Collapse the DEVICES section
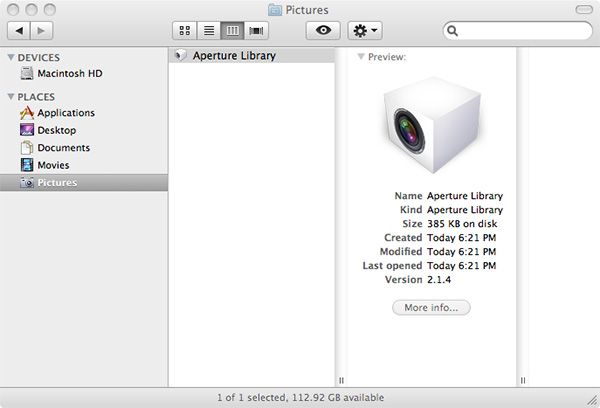Viewport: 600px width, 408px height. click(x=11, y=57)
